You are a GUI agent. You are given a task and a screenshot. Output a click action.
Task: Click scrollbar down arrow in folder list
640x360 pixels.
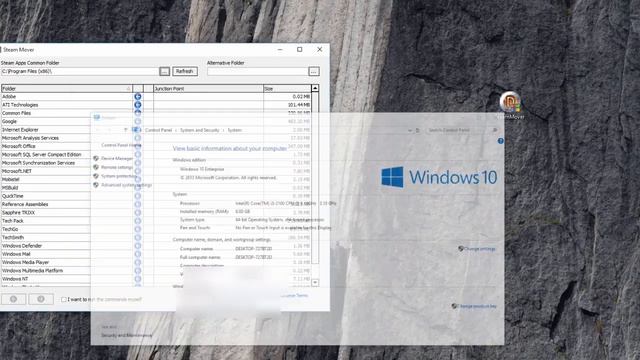(315, 282)
